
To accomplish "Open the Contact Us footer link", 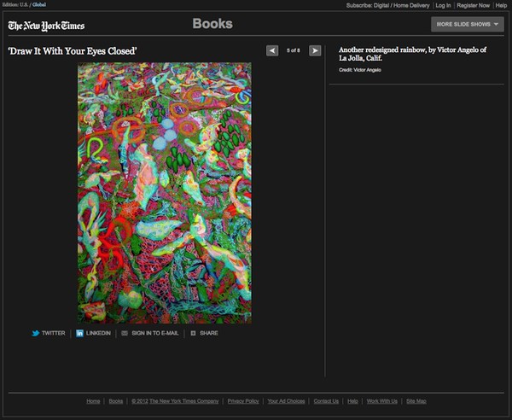I will click(326, 401).
